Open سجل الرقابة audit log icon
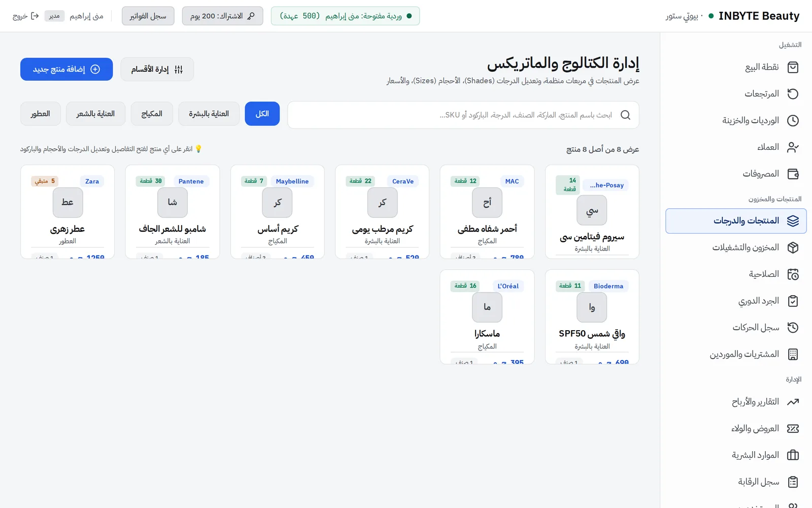This screenshot has height=508, width=812. coord(793,482)
